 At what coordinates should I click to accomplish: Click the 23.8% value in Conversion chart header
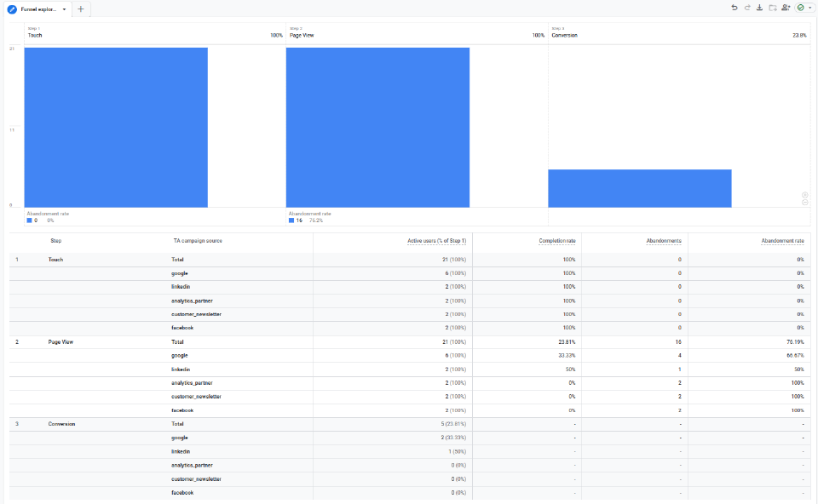coord(799,36)
